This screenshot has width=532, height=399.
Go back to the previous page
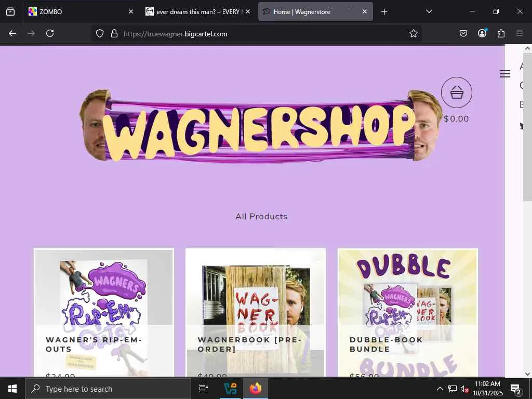tap(12, 34)
